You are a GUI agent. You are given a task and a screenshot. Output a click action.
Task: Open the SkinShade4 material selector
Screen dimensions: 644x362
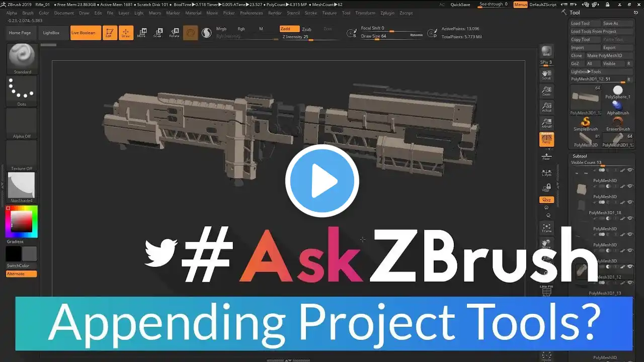(x=22, y=188)
